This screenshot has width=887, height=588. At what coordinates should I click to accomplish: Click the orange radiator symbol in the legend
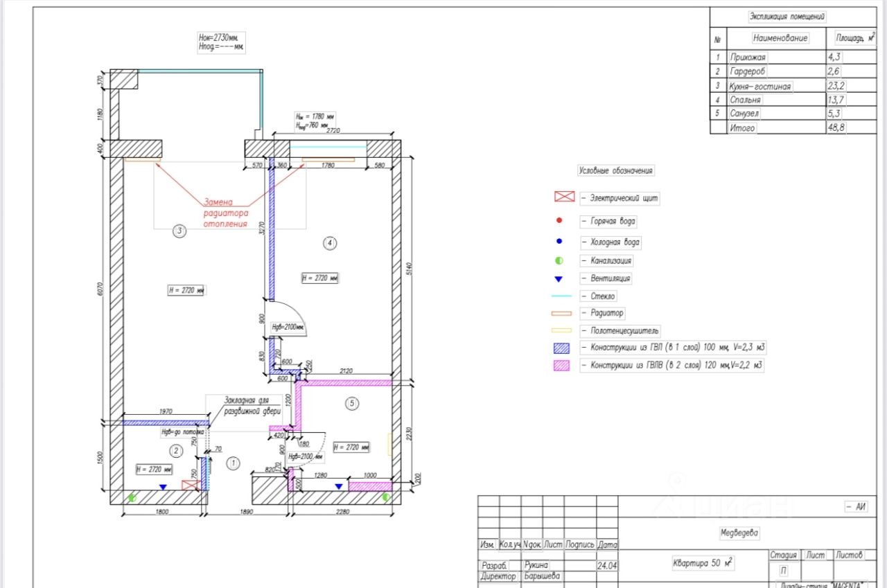pyautogui.click(x=562, y=313)
